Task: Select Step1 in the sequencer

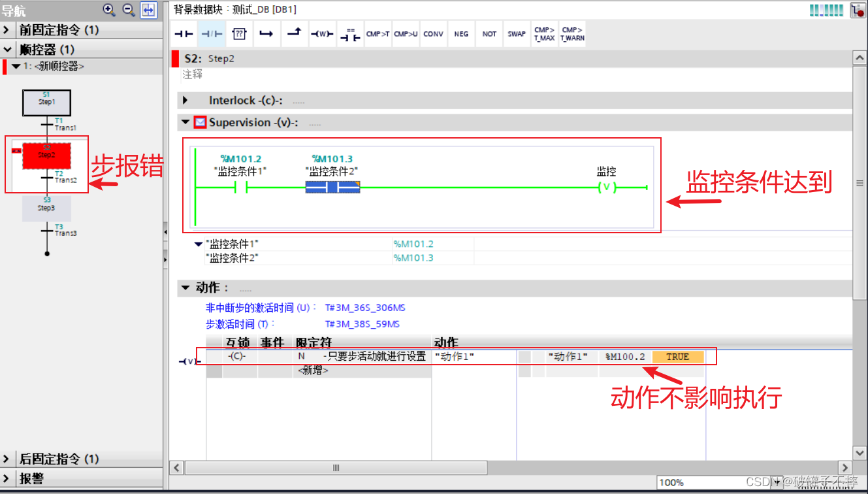Action: [46, 103]
